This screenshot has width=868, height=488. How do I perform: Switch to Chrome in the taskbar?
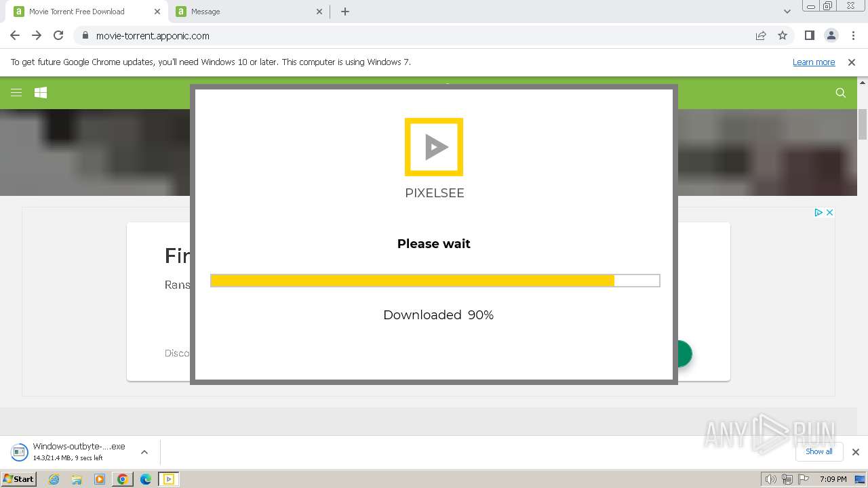[123, 479]
